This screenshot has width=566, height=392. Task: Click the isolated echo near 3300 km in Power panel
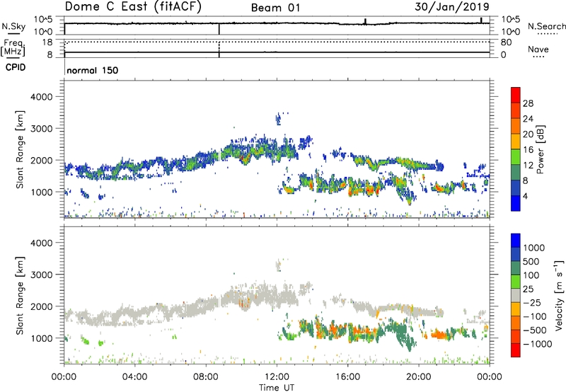pos(278,118)
